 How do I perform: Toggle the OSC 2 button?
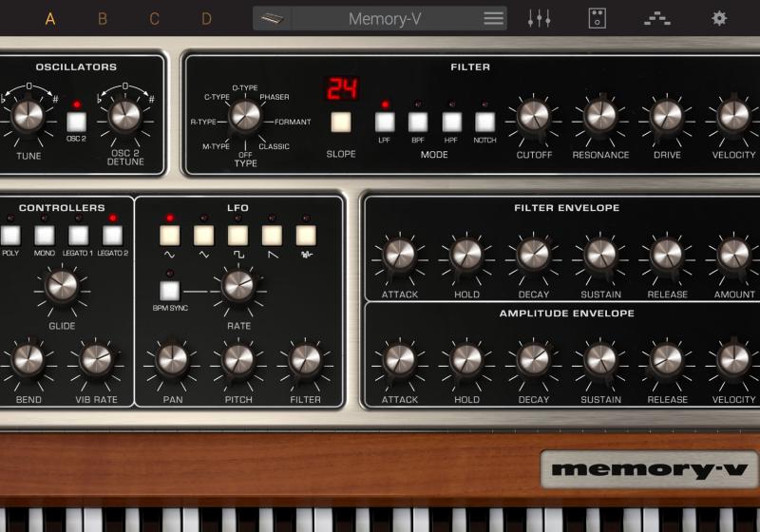coord(77,122)
